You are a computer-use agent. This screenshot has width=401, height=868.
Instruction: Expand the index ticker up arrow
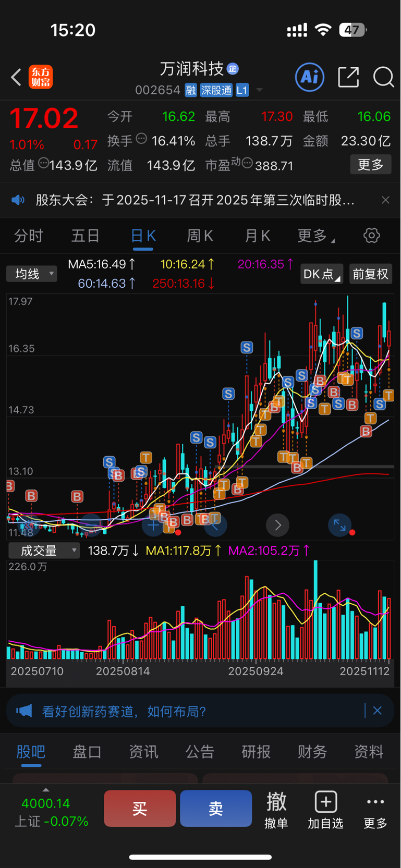46,790
